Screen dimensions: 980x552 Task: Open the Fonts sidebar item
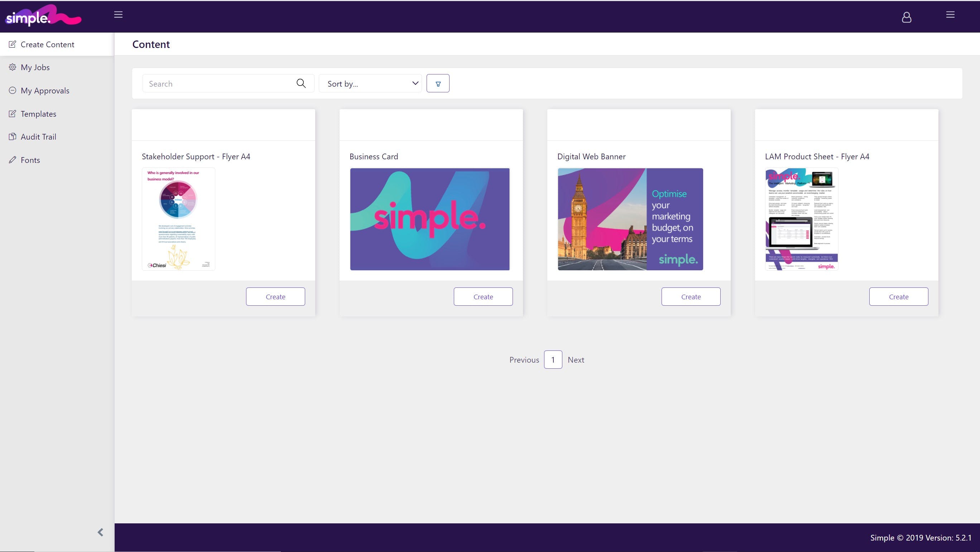click(x=30, y=160)
